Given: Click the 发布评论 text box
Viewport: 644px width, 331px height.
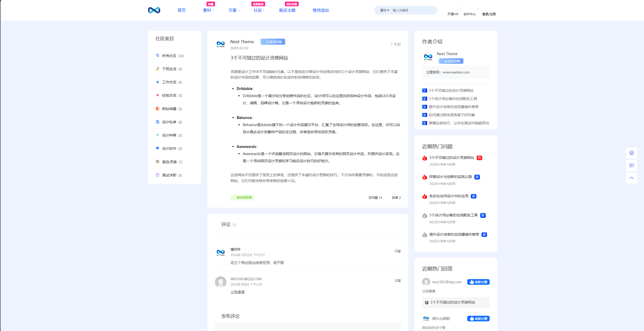Looking at the screenshot, I should (308, 327).
